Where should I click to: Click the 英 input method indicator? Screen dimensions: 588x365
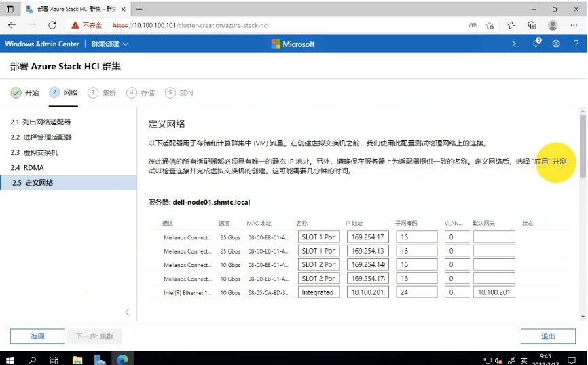click(524, 361)
